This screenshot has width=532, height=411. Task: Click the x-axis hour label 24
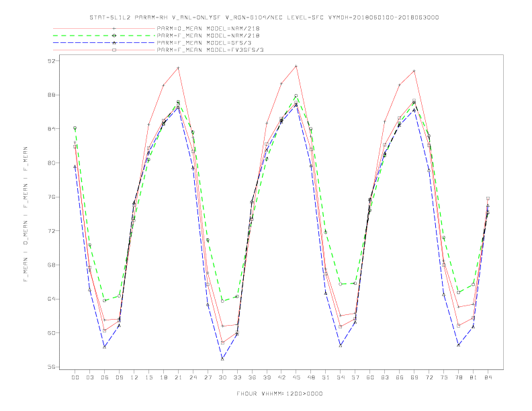pyautogui.click(x=193, y=377)
